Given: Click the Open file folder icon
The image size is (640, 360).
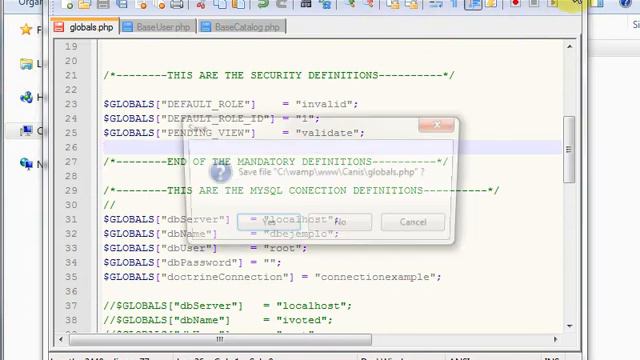Looking at the screenshot, I should pyautogui.click(x=84, y=4).
